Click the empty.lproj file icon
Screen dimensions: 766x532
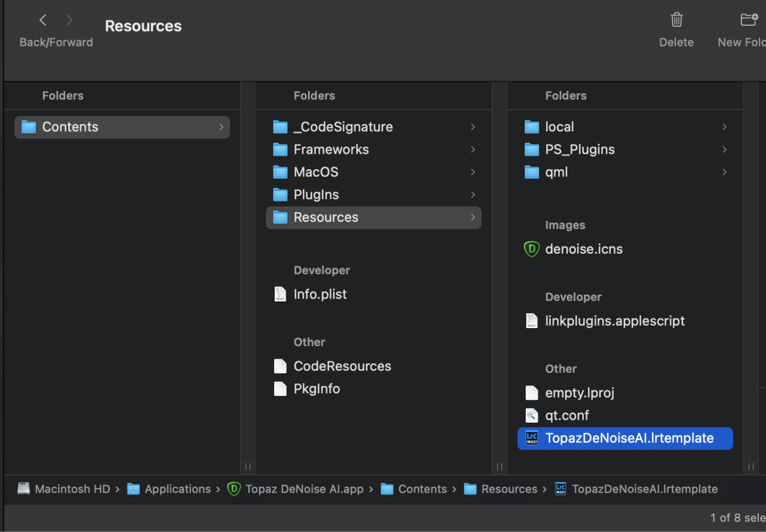532,393
